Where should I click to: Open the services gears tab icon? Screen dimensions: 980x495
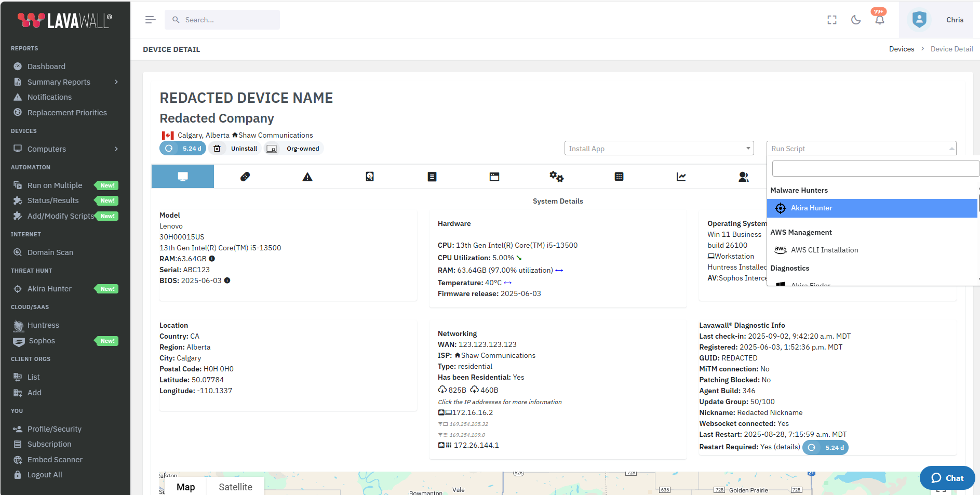point(556,177)
